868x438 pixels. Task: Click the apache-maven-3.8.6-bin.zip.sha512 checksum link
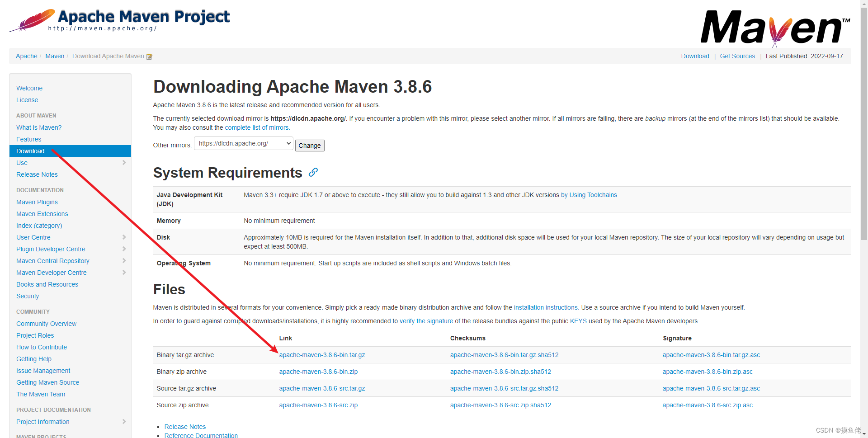[x=500, y=372]
